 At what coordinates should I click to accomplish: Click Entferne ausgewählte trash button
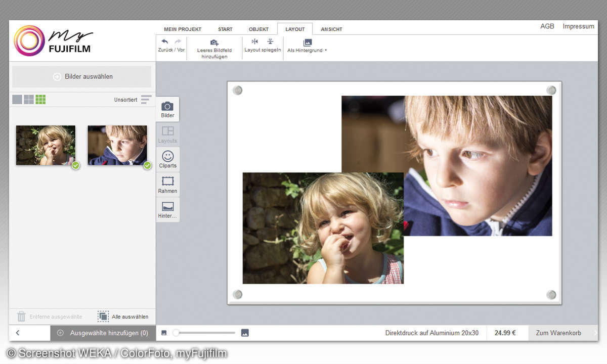(49, 316)
